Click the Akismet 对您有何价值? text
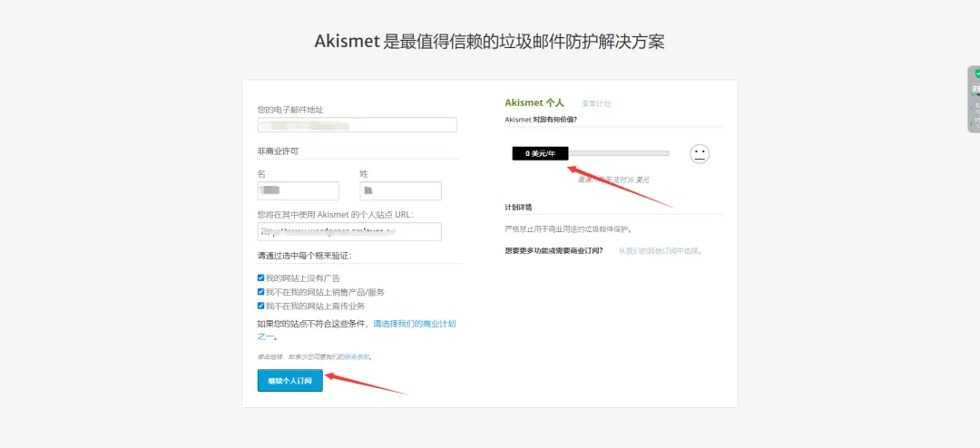The width and height of the screenshot is (980, 448). tap(541, 119)
